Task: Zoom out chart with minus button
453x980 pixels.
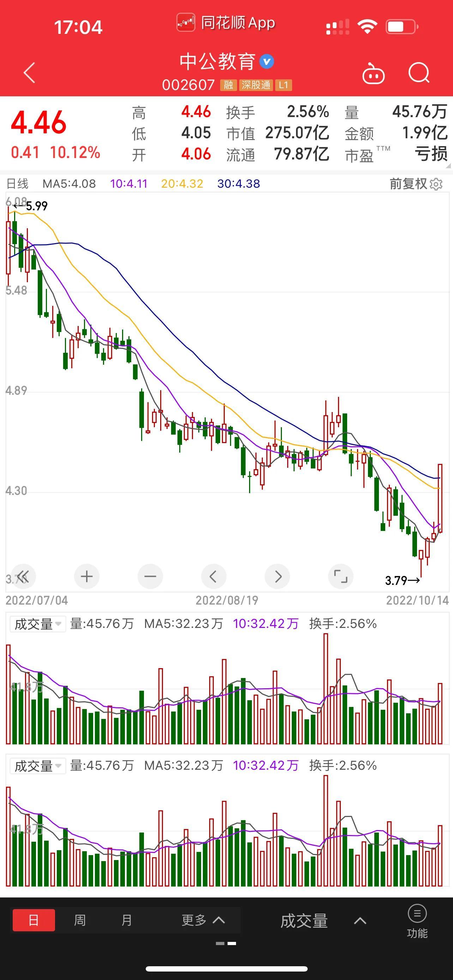Action: click(x=150, y=576)
